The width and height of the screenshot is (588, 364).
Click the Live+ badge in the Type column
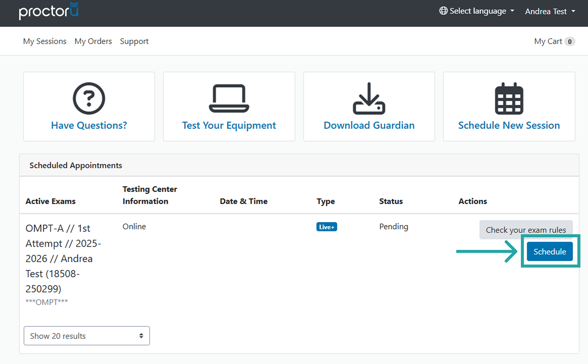coord(327,227)
